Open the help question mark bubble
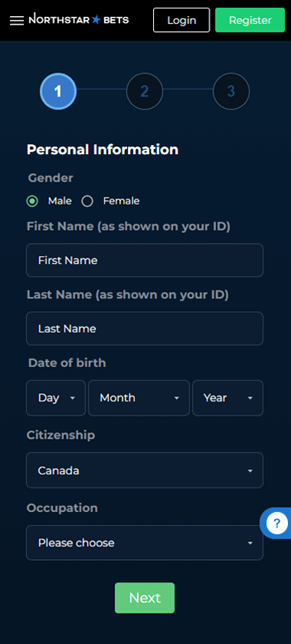This screenshot has width=291, height=644. (277, 523)
